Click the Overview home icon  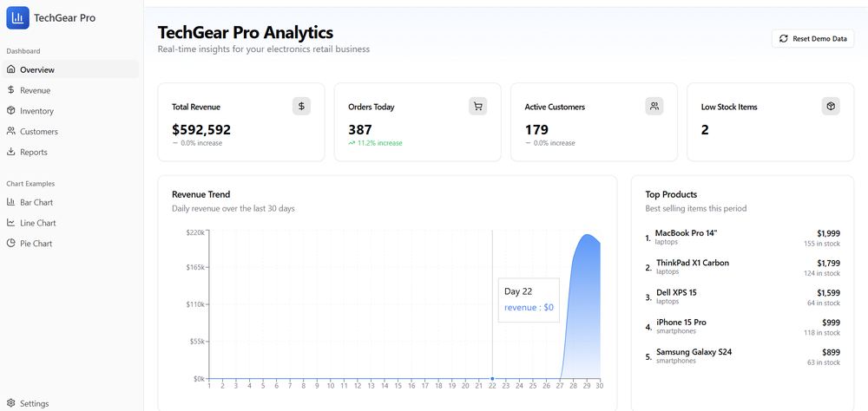coord(10,69)
